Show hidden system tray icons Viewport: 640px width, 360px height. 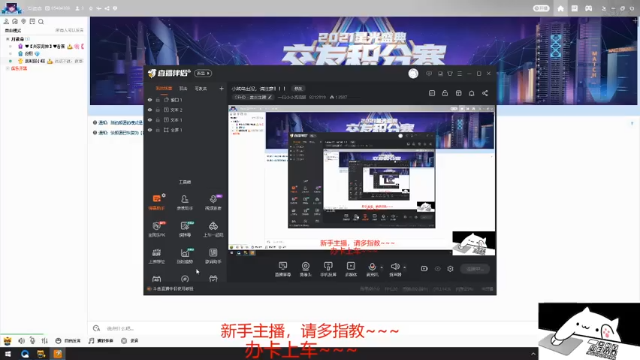coord(533,354)
